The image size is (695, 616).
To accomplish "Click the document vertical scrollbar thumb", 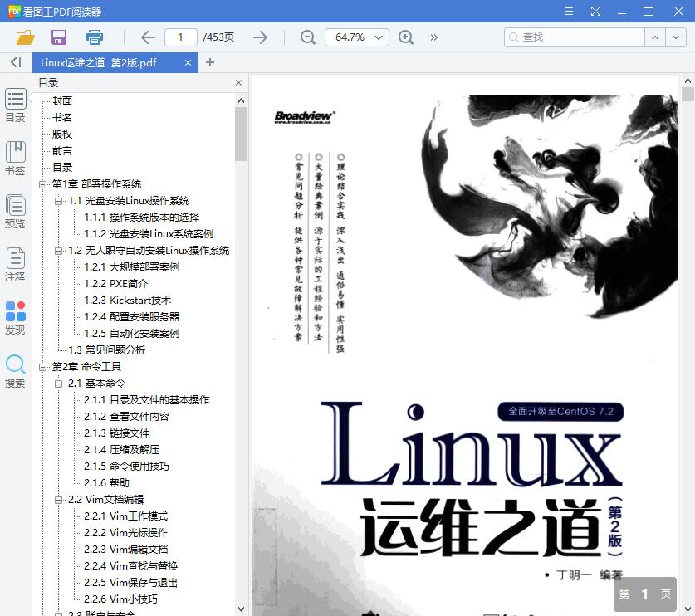I will click(x=688, y=95).
